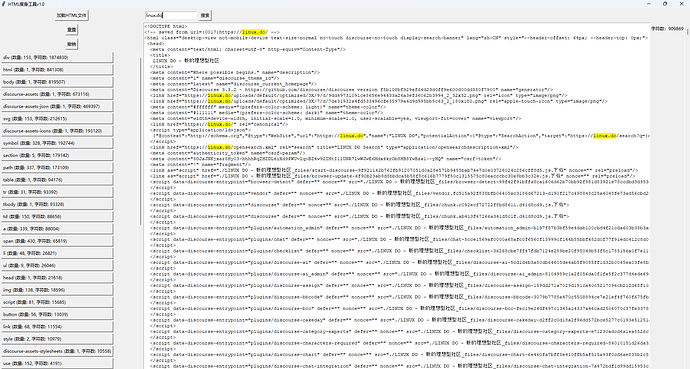Select the td tag button

coord(57,216)
